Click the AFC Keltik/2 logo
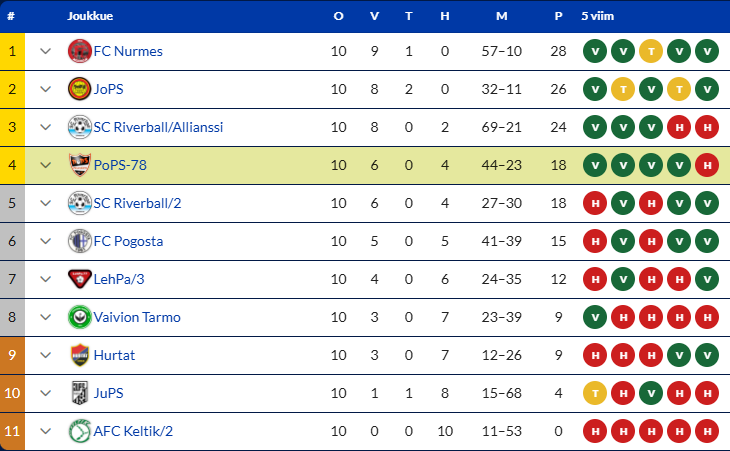 click(x=80, y=431)
